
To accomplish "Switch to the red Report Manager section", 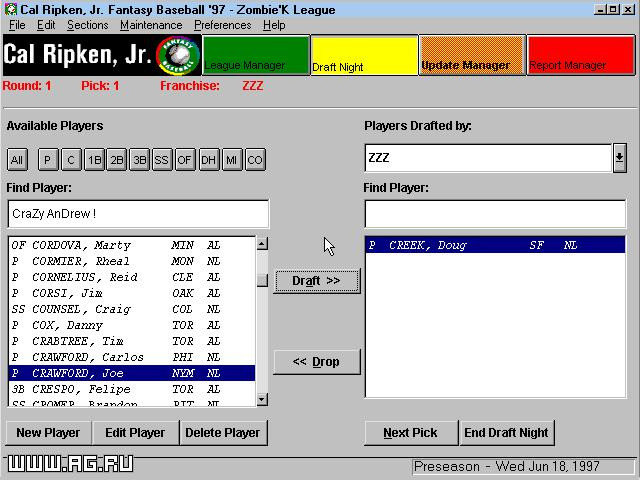I will point(581,56).
